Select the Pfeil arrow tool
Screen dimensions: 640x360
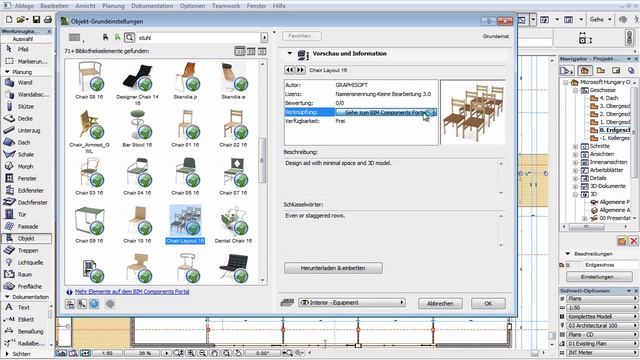tap(22, 49)
